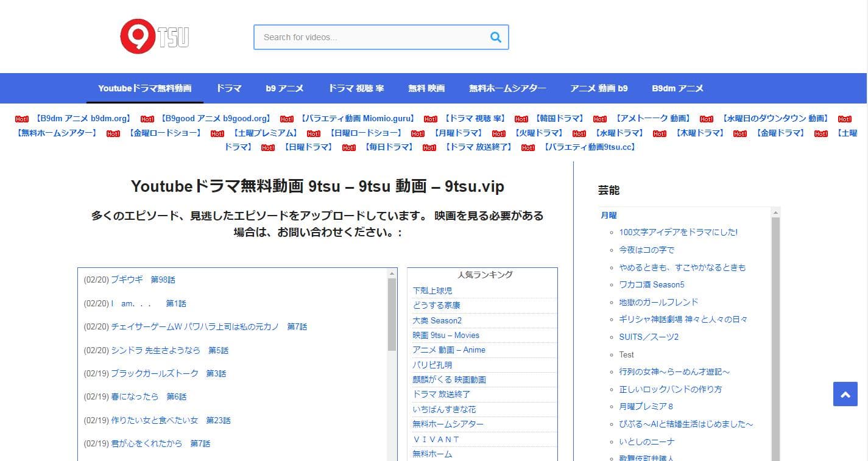Select the 月曜 category in 芸能 sidebar
Image resolution: width=868 pixels, height=461 pixels.
click(609, 215)
